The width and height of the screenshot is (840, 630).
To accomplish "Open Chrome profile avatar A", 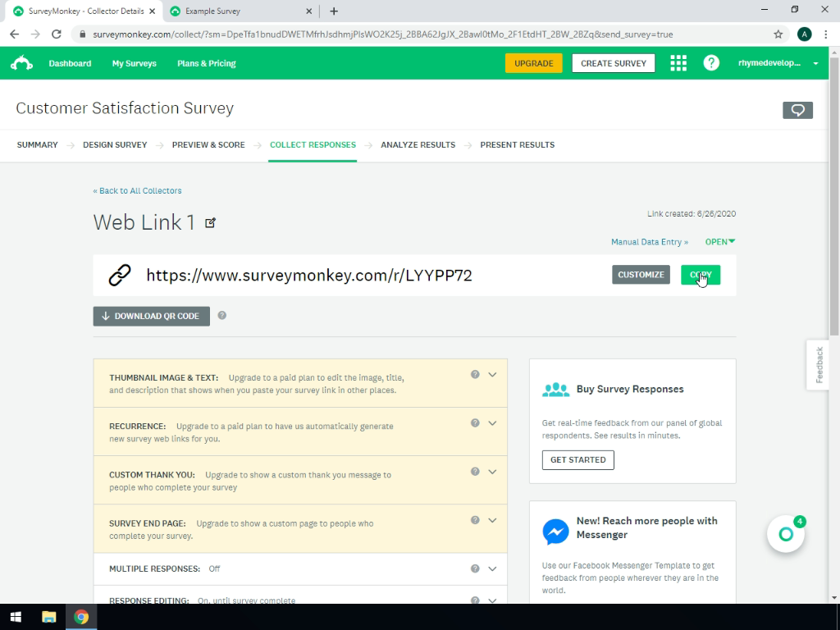I will [804, 34].
